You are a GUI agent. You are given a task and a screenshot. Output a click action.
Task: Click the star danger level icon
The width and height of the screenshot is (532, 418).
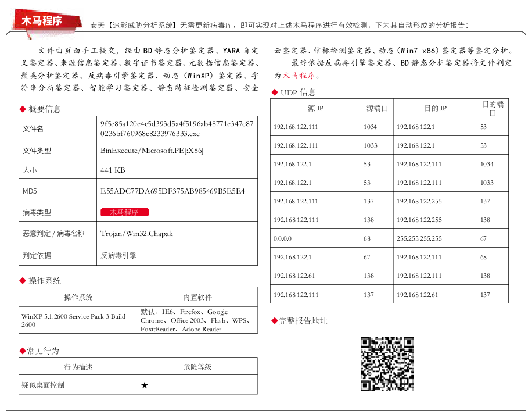pyautogui.click(x=145, y=385)
